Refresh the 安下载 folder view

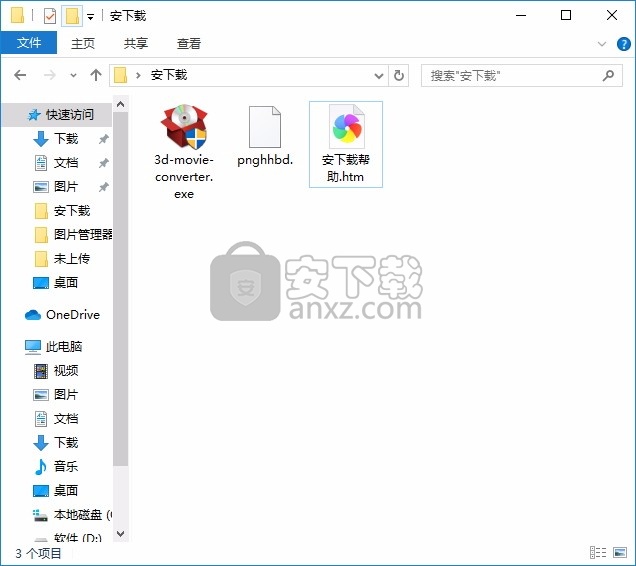click(399, 75)
